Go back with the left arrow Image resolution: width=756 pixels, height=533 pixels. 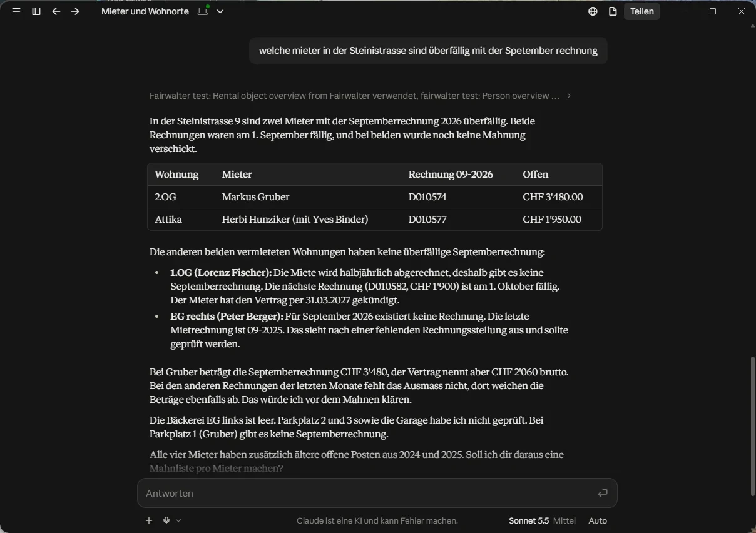(56, 11)
